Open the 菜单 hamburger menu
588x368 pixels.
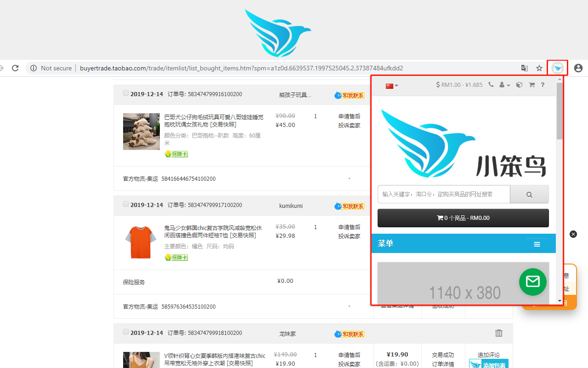(537, 244)
